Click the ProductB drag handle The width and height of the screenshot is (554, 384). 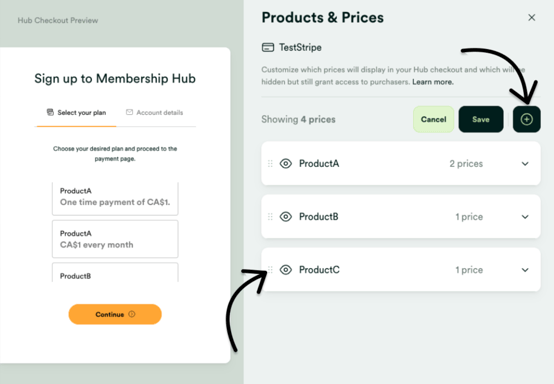[x=270, y=217]
